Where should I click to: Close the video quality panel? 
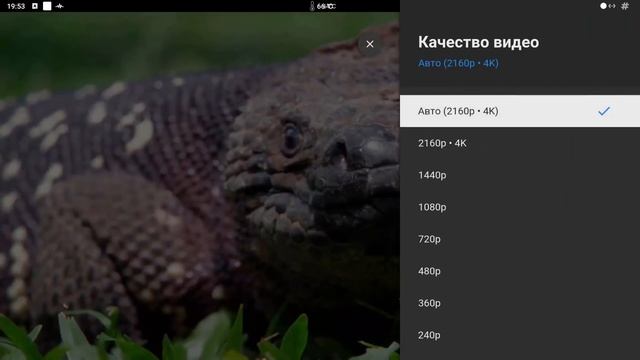click(370, 44)
